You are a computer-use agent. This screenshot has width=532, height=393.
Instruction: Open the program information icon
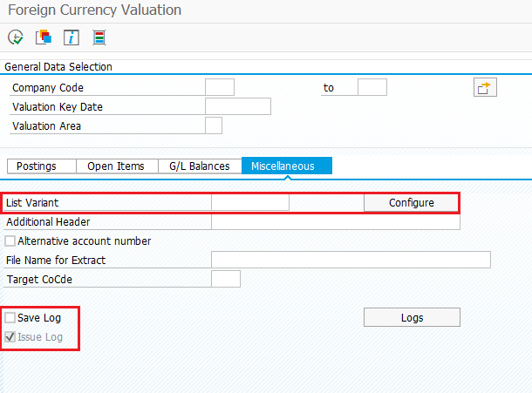pos(72,37)
